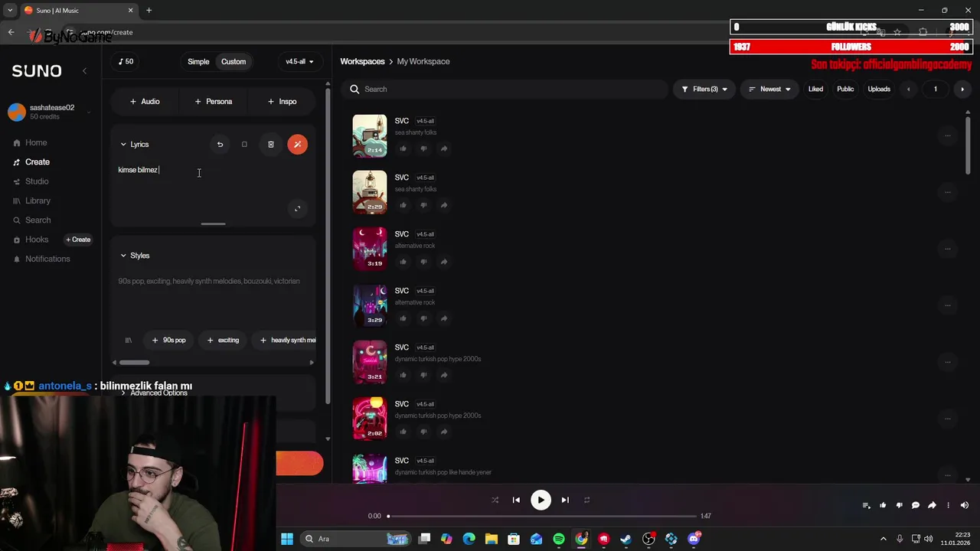Share the current track from the player bar
The image size is (980, 551).
click(932, 505)
